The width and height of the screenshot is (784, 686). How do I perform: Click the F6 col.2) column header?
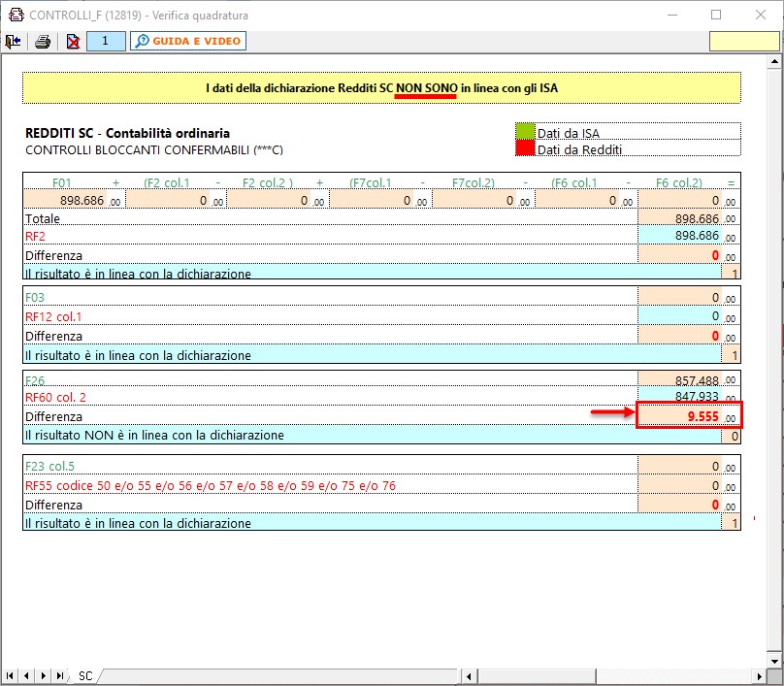678,182
